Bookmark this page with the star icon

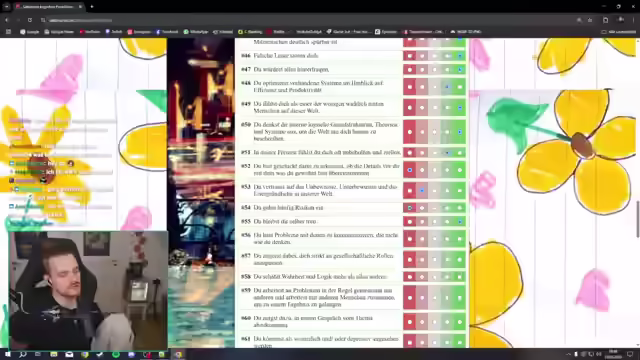coord(590,20)
